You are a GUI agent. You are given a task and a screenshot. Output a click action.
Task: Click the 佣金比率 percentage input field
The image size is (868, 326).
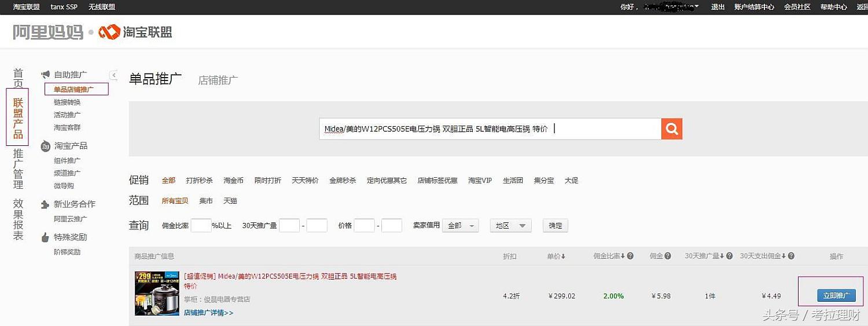[x=201, y=226]
